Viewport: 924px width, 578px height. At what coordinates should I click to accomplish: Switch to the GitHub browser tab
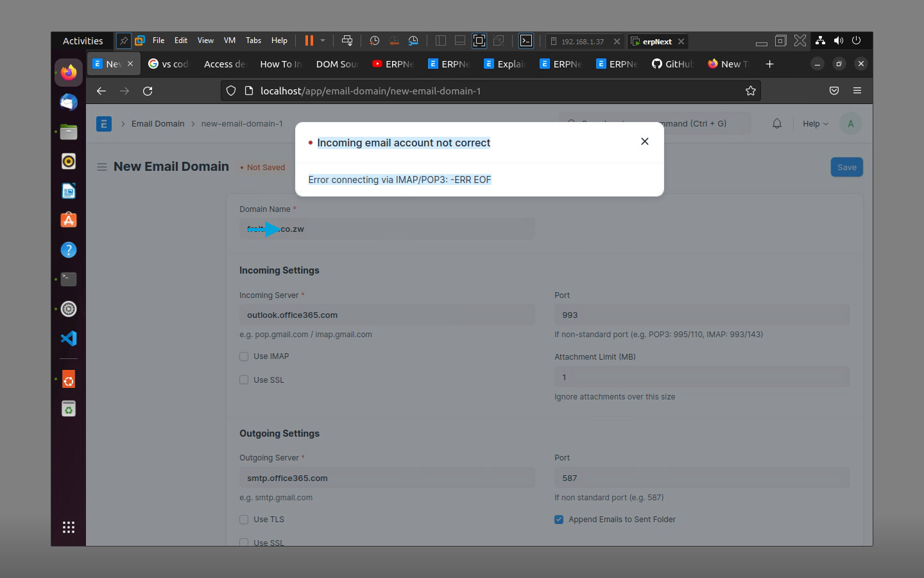tap(672, 64)
